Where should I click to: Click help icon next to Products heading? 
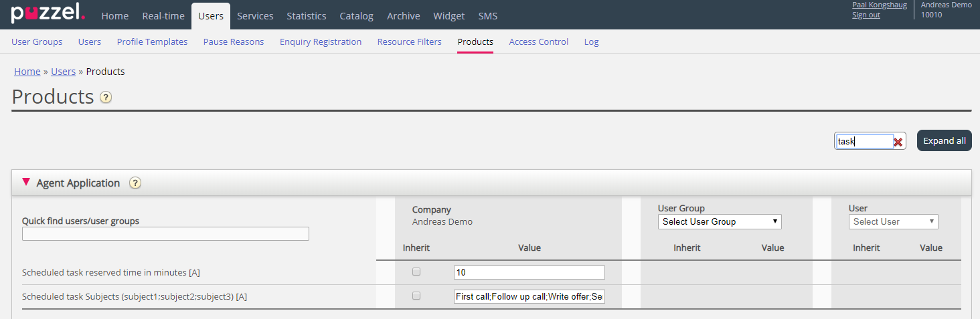coord(106,98)
